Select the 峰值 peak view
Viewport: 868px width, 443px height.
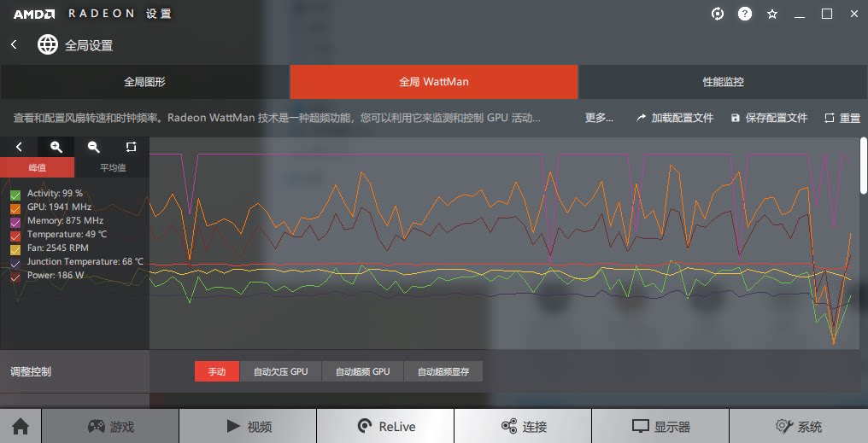(x=37, y=167)
